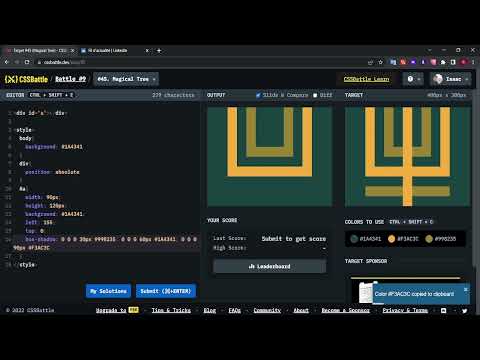Click the My Solutions button

click(108, 291)
